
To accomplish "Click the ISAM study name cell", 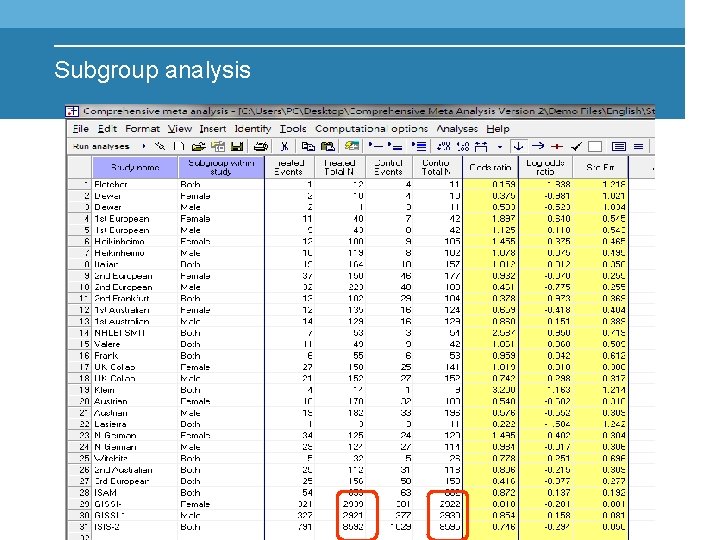I will coord(135,493).
